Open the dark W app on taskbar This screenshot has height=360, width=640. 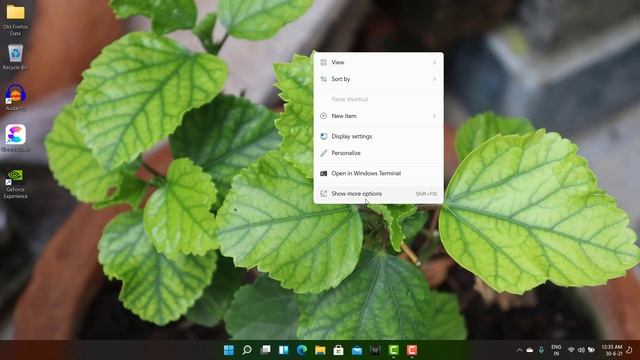point(375,350)
